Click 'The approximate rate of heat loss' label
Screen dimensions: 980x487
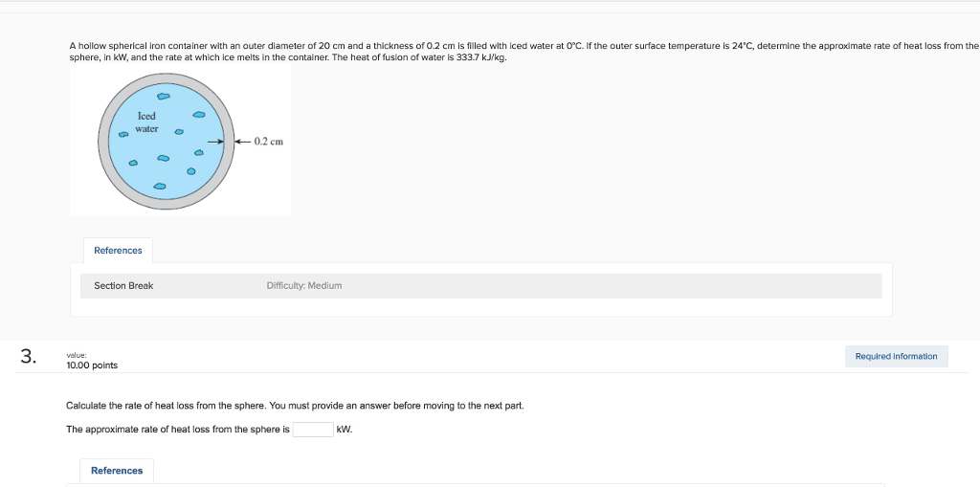pos(178,430)
